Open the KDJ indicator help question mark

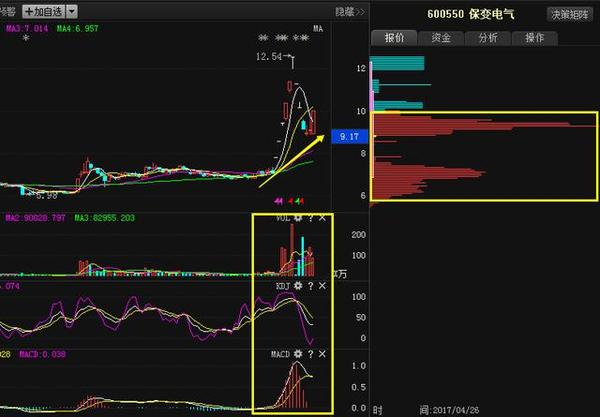click(x=311, y=286)
